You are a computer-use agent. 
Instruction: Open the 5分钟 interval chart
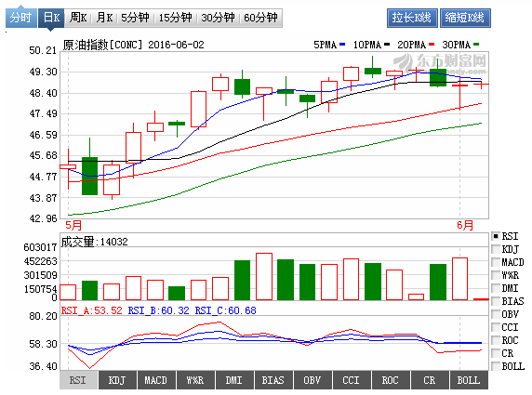point(135,18)
